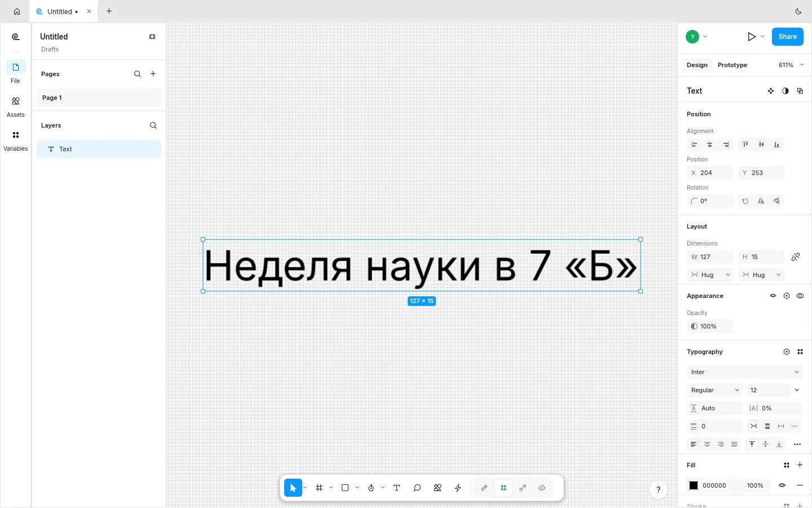Open the Regular font weight dropdown
The image size is (812, 508).
[x=715, y=390]
